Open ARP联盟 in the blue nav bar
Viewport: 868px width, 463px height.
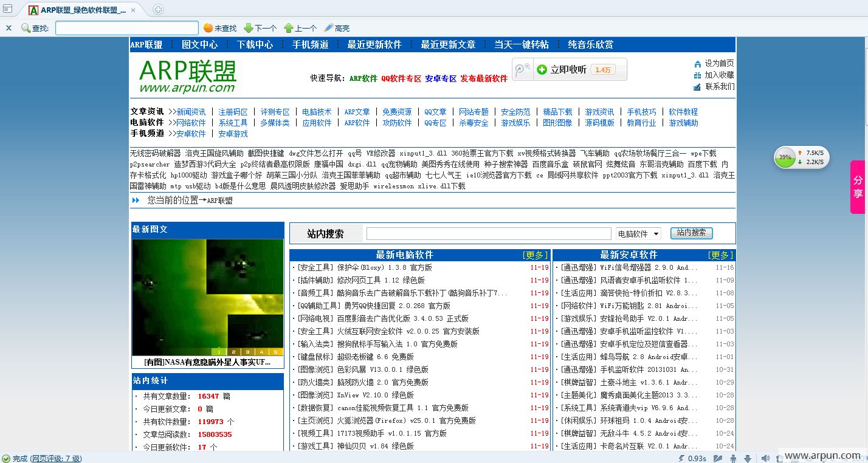pyautogui.click(x=146, y=44)
